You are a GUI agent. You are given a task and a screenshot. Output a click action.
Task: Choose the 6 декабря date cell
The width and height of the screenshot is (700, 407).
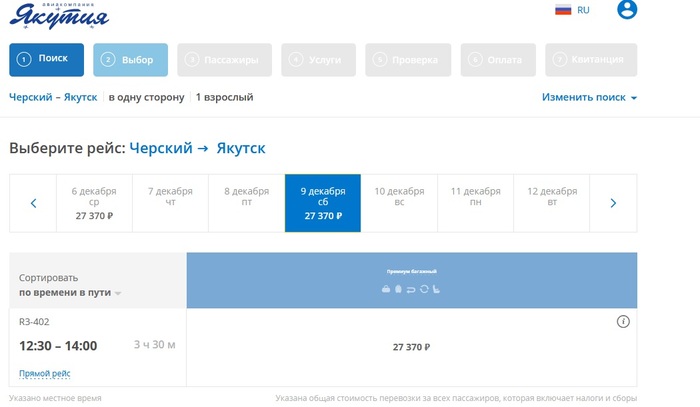pyautogui.click(x=94, y=204)
